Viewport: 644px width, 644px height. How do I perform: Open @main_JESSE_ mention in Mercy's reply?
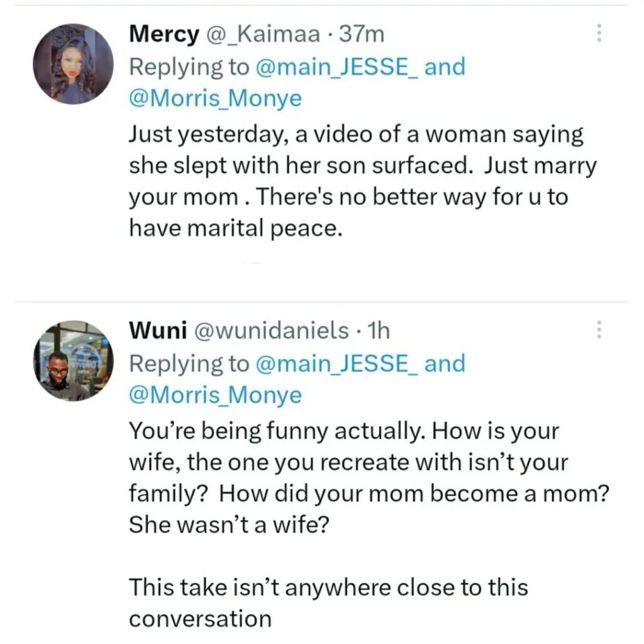pos(337,67)
